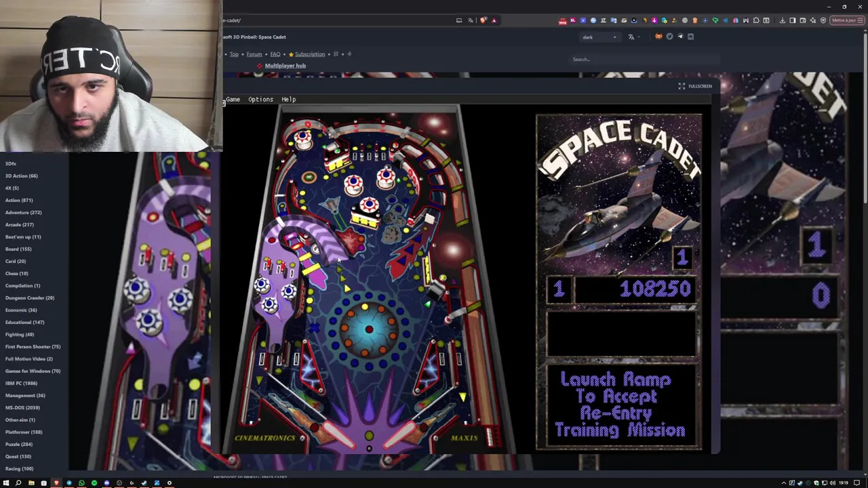868x488 pixels.
Task: Select the Action (871) category
Action: click(x=19, y=200)
